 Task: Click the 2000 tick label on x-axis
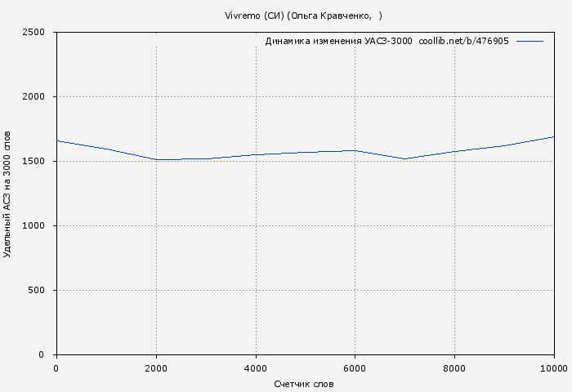156,368
